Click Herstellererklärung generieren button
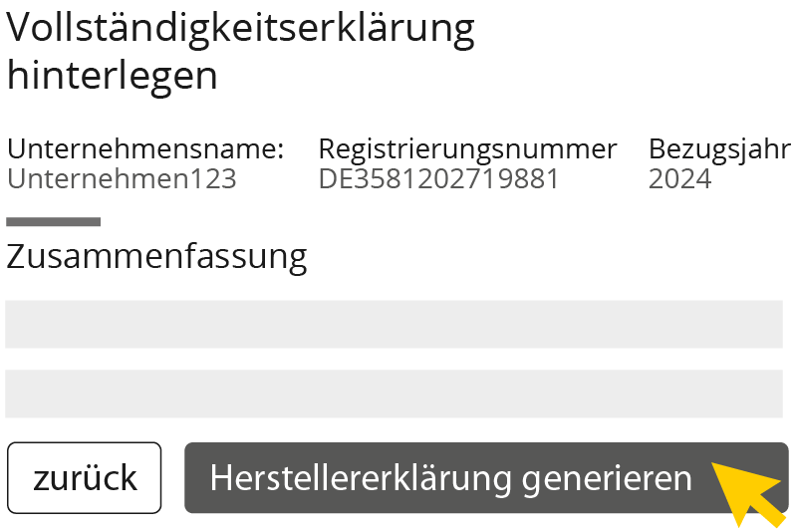The height and width of the screenshot is (532, 797). [450, 478]
